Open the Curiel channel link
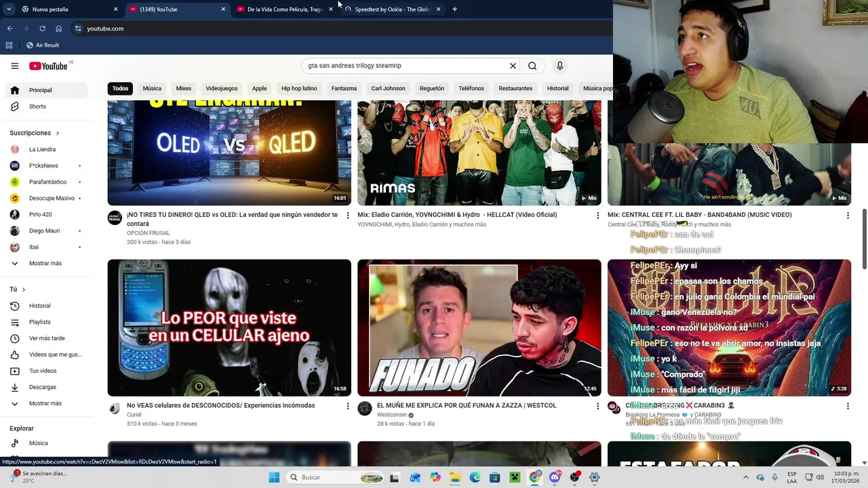Viewport: 868px width, 488px height. pyautogui.click(x=134, y=415)
